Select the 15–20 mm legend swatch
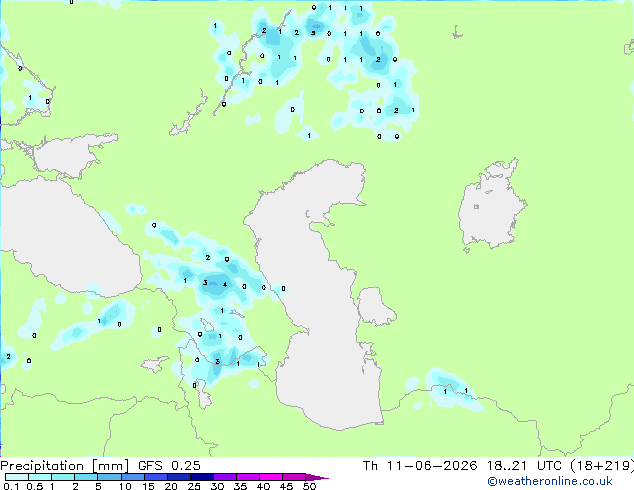The image size is (634, 490). pos(155,477)
